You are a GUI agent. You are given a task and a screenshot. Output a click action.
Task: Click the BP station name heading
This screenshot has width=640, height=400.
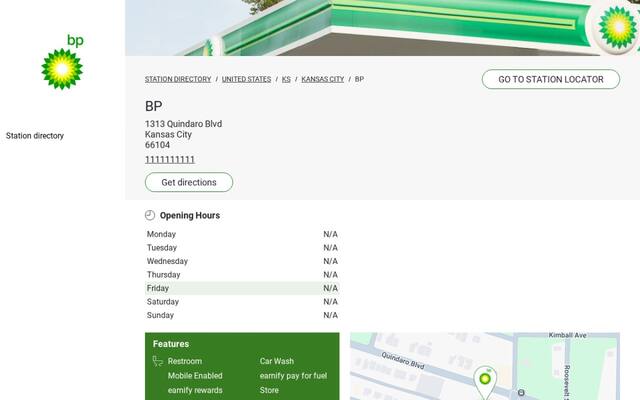(x=154, y=106)
